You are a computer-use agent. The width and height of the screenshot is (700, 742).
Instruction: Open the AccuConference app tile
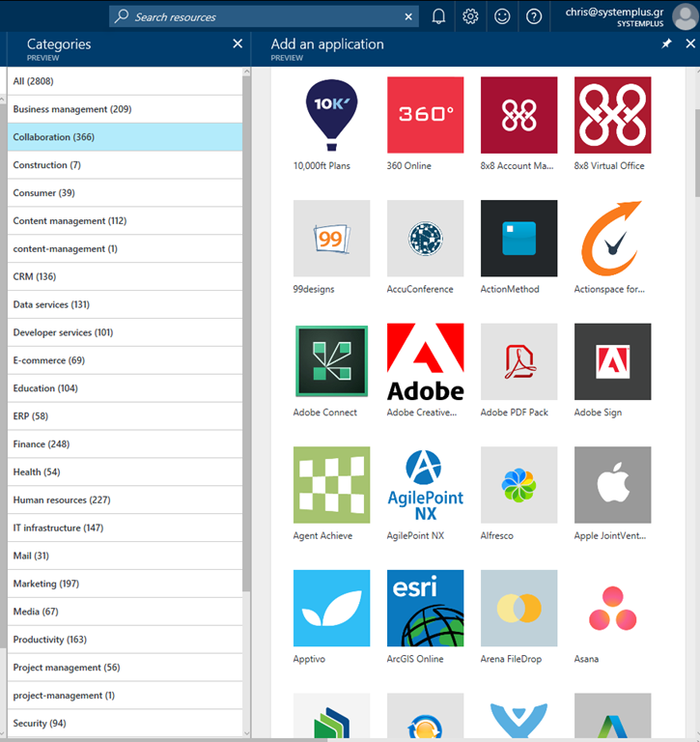pos(425,238)
